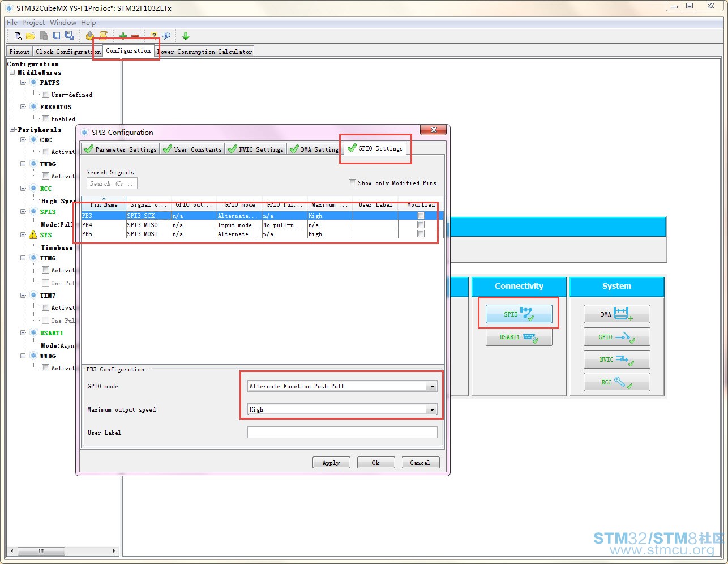Switch to the Pinout tab

[x=19, y=51]
